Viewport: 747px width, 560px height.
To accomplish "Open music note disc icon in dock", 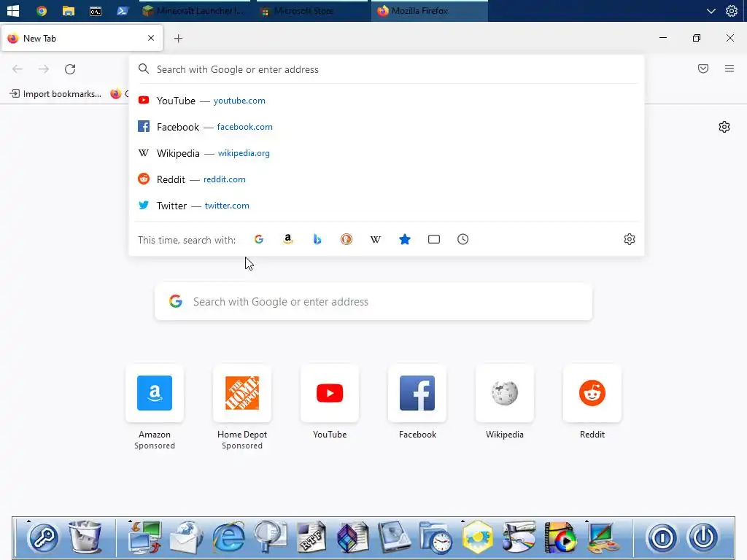I will tap(519, 537).
